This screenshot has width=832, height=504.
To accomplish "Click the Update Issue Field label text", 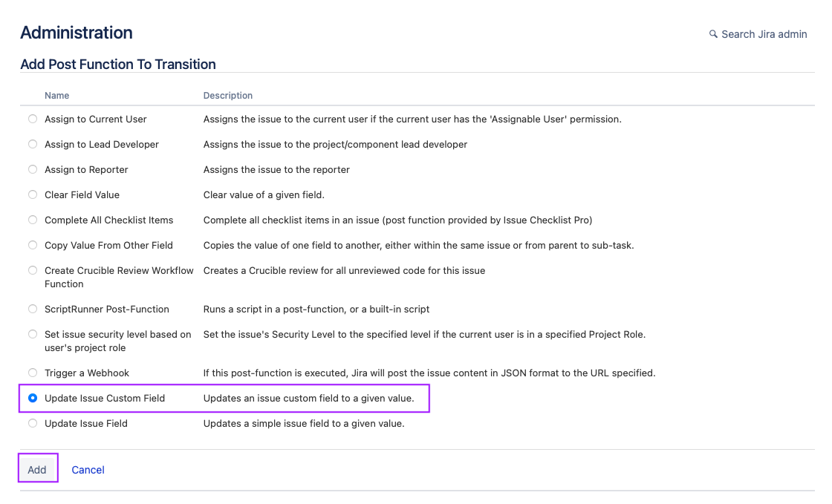I will tap(86, 423).
